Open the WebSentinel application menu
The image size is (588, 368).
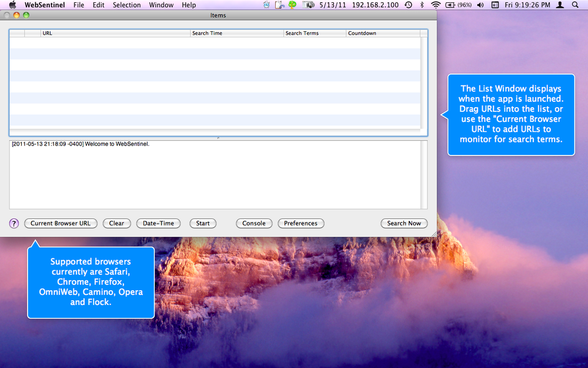(x=45, y=5)
